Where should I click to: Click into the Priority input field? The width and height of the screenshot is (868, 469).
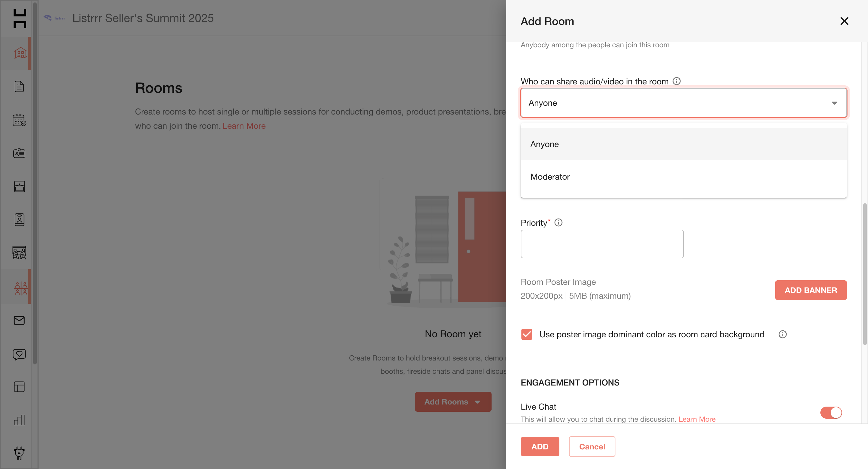click(x=602, y=244)
